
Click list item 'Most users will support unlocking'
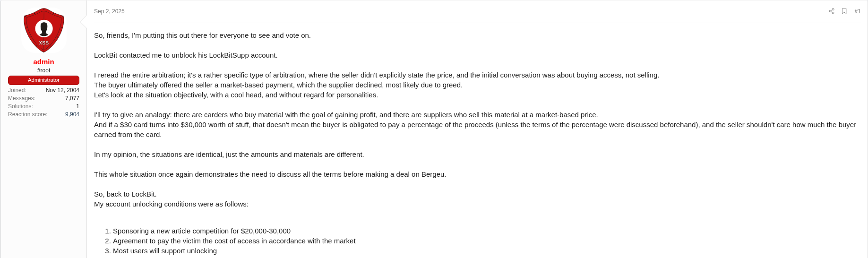point(164,251)
